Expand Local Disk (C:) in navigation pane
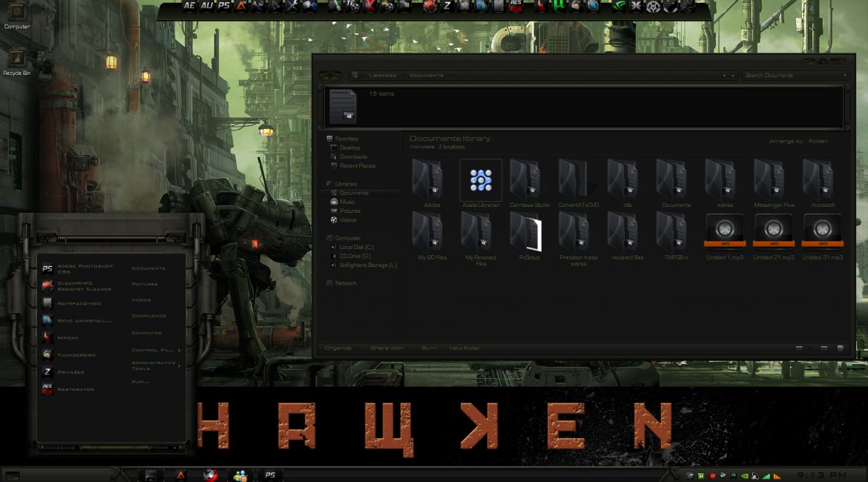868x482 pixels. click(332, 248)
